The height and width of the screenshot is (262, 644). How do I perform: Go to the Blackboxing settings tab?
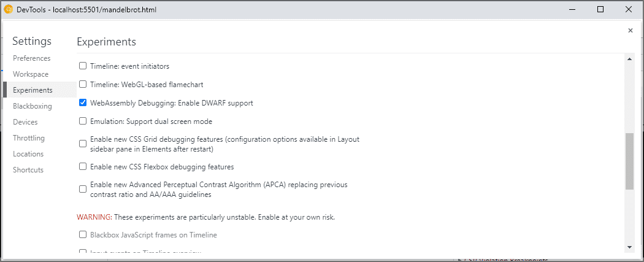(x=33, y=106)
